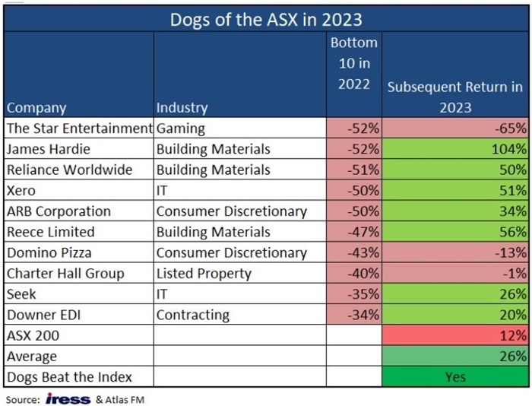Click the "Bottom 10 in 2022" header
Viewport: 532px width, 406px height.
coord(353,64)
